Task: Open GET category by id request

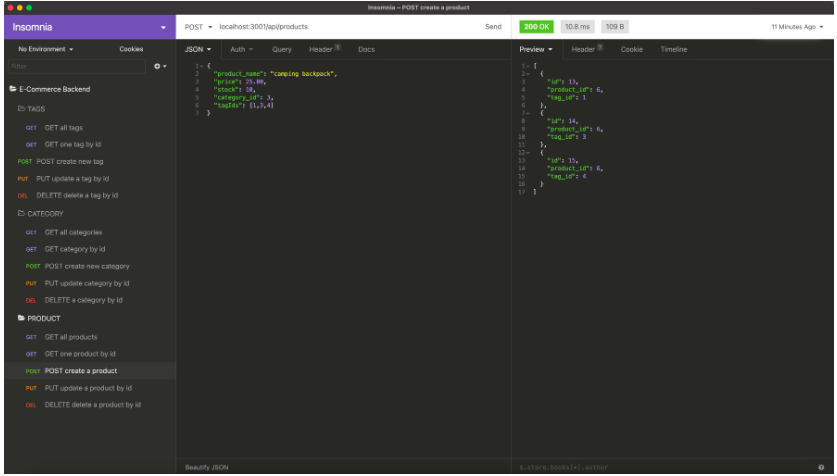Action: pyautogui.click(x=75, y=249)
